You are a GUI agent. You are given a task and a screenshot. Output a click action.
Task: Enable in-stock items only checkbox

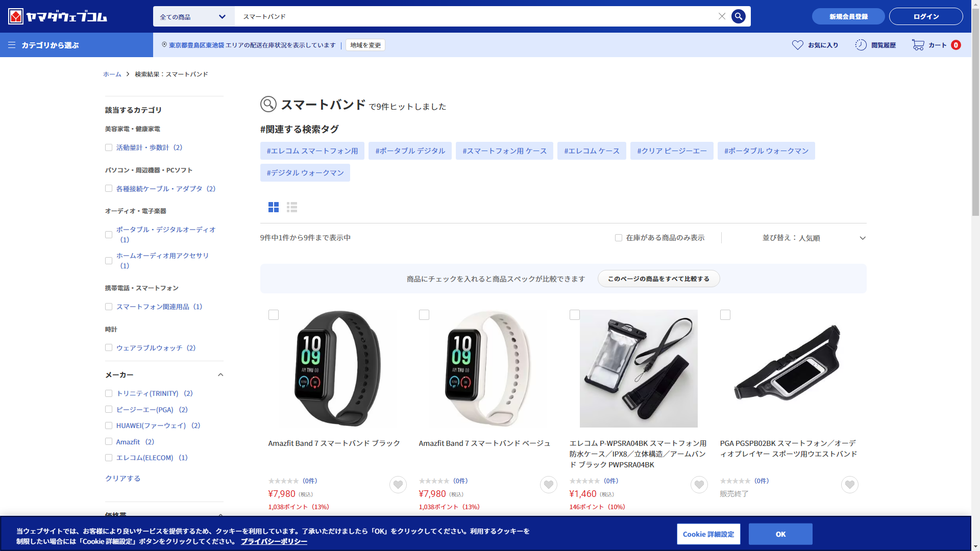(619, 238)
